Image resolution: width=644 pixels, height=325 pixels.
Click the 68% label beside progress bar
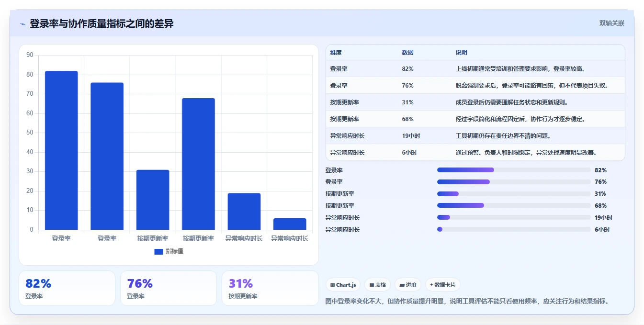[x=600, y=205]
